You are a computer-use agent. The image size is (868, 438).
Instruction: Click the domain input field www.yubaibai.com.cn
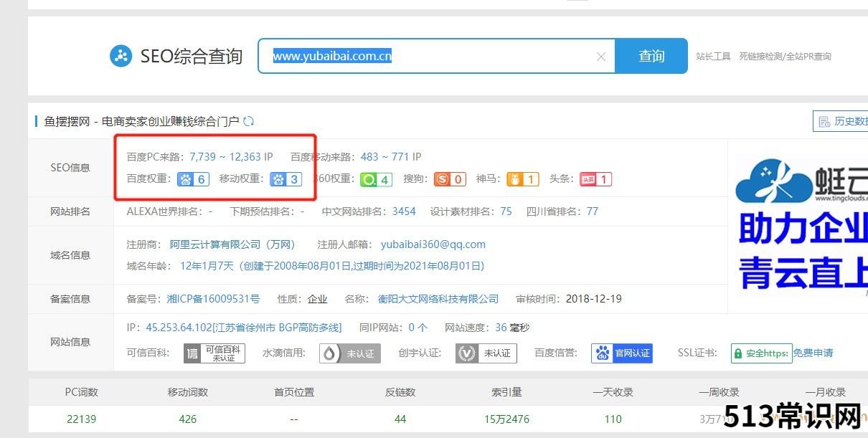436,56
